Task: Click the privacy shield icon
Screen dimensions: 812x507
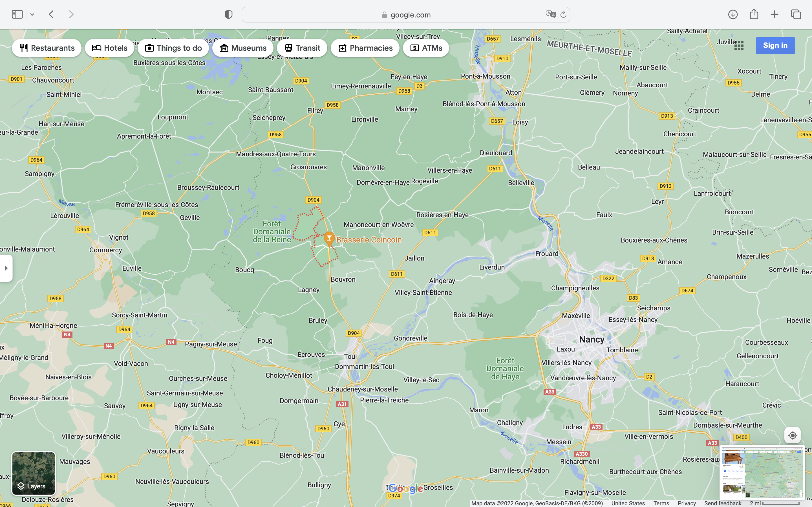Action: tap(228, 14)
